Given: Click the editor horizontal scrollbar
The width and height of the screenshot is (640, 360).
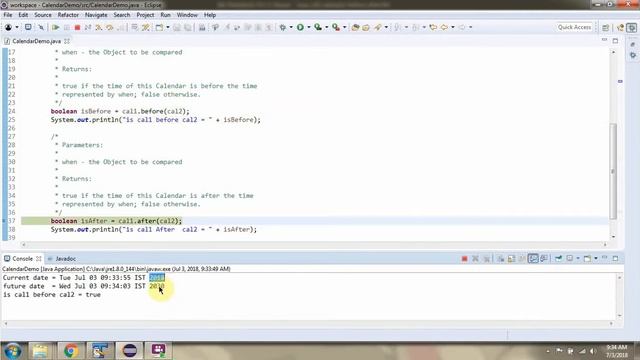Looking at the screenshot, I should pos(314,244).
